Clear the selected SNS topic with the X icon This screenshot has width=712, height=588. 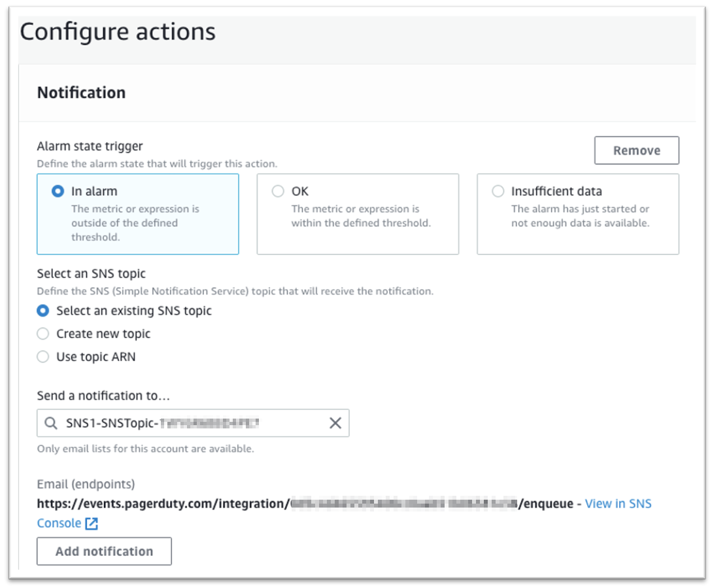(x=335, y=423)
